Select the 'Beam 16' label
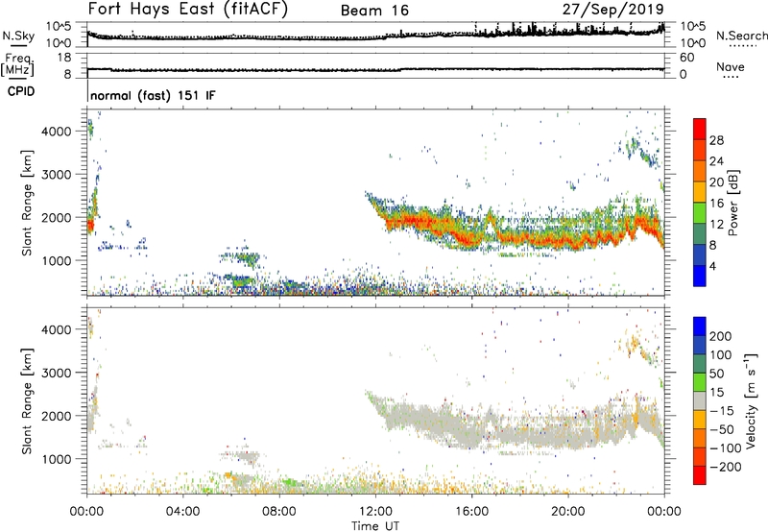Screen dimensions: 768x532 click(x=374, y=11)
